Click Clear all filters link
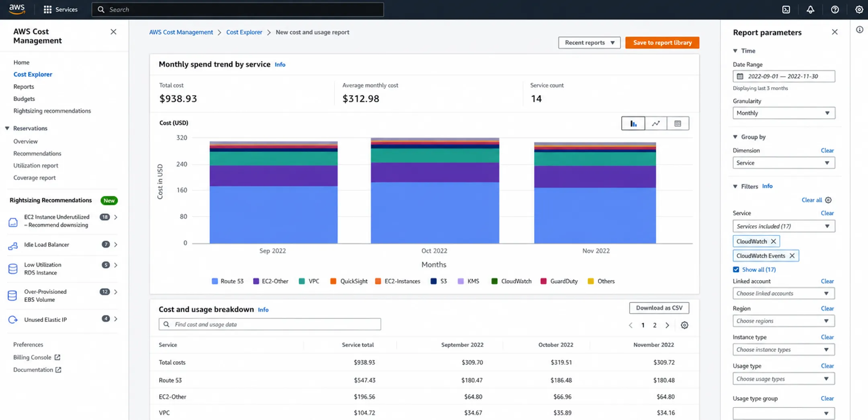This screenshot has width=868, height=420. [812, 200]
